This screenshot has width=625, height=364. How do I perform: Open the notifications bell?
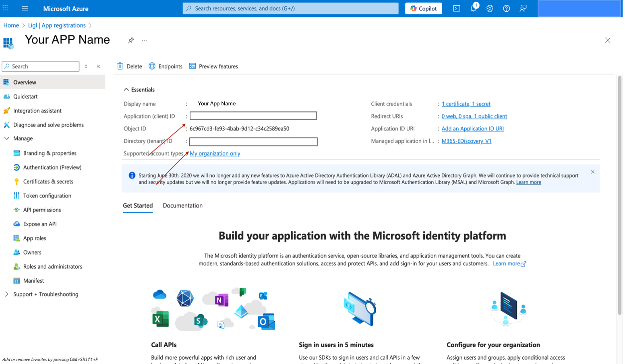[x=474, y=8]
